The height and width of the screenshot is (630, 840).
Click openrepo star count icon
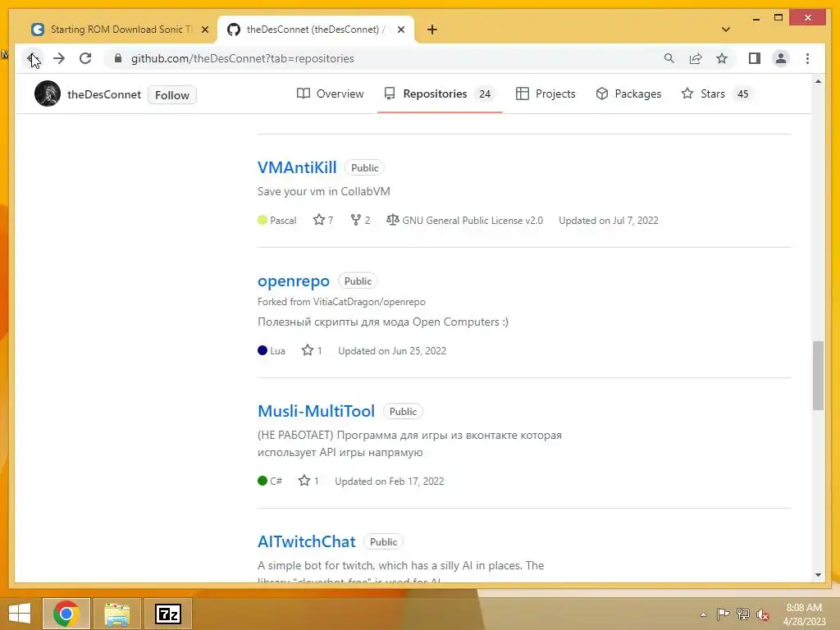pos(308,350)
